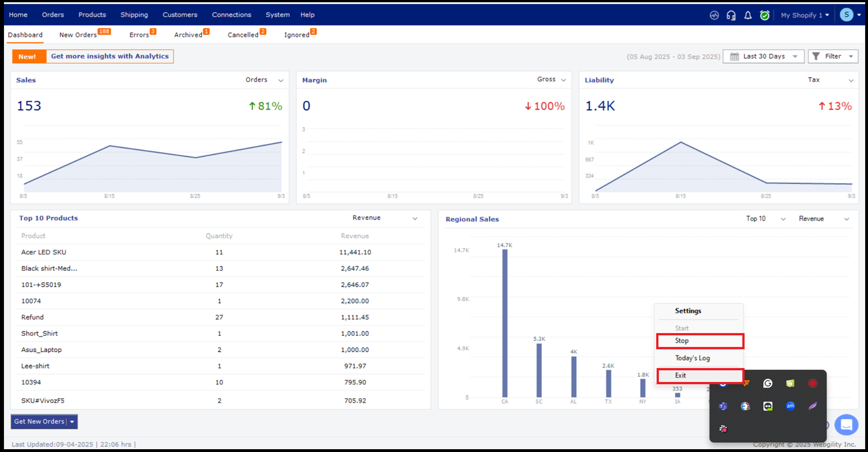Expand the My Shopify 1 store selector
This screenshot has width=868, height=452.
(x=805, y=15)
